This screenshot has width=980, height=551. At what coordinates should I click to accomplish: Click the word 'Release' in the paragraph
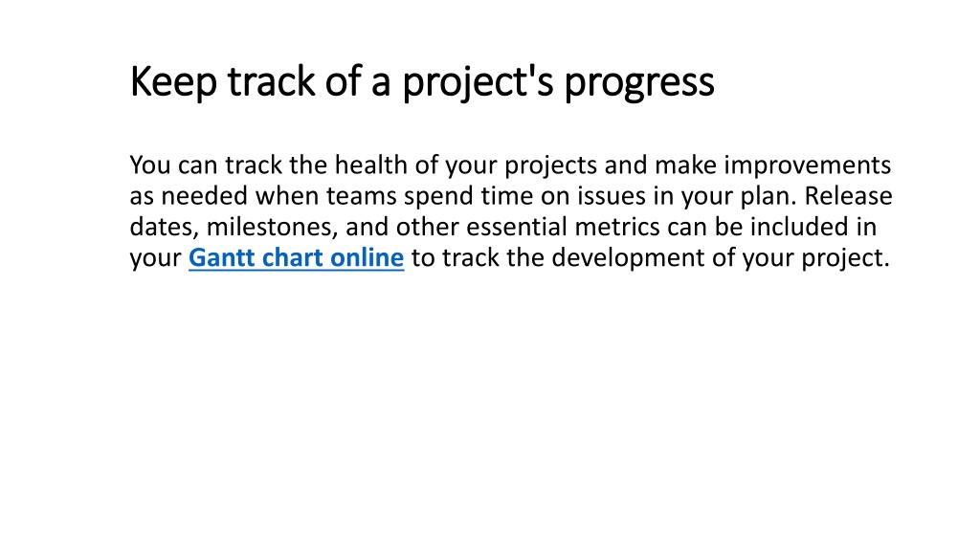tap(848, 196)
